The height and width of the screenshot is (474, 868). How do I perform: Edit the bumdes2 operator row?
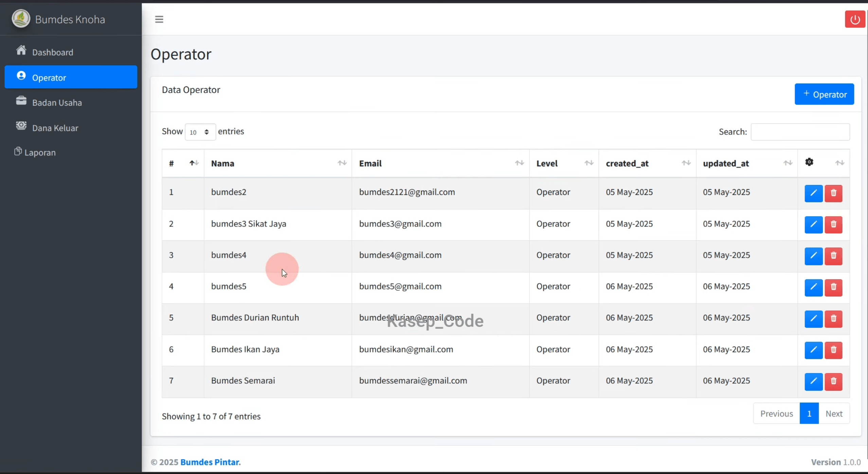tap(814, 193)
